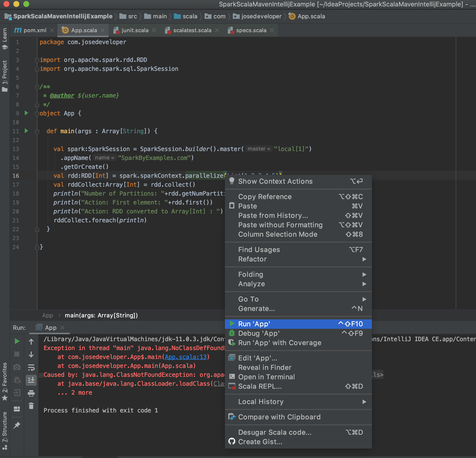476x458 pixels.
Task: Open the Local History submenu
Action: tap(298, 402)
